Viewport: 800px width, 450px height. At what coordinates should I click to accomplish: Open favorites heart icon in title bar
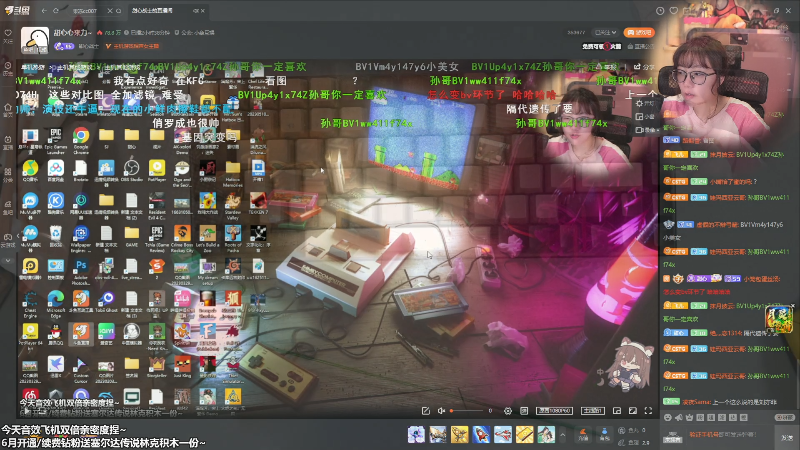click(x=673, y=10)
